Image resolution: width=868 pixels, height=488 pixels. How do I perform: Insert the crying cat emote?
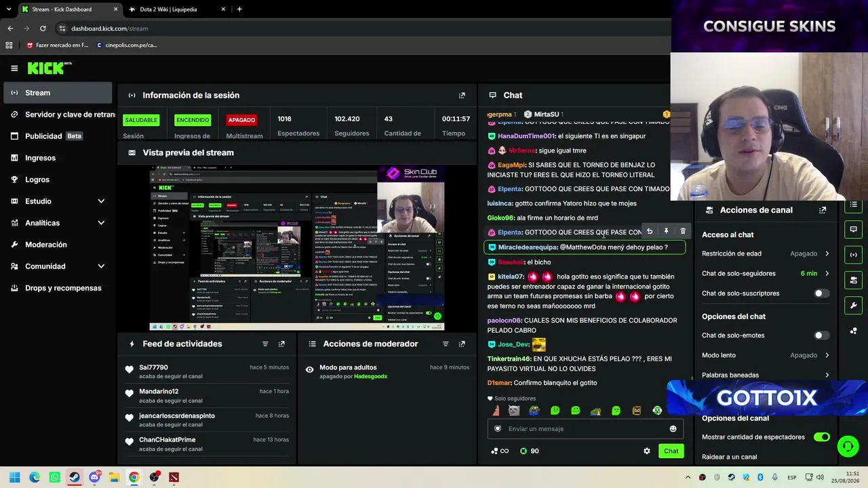514,411
